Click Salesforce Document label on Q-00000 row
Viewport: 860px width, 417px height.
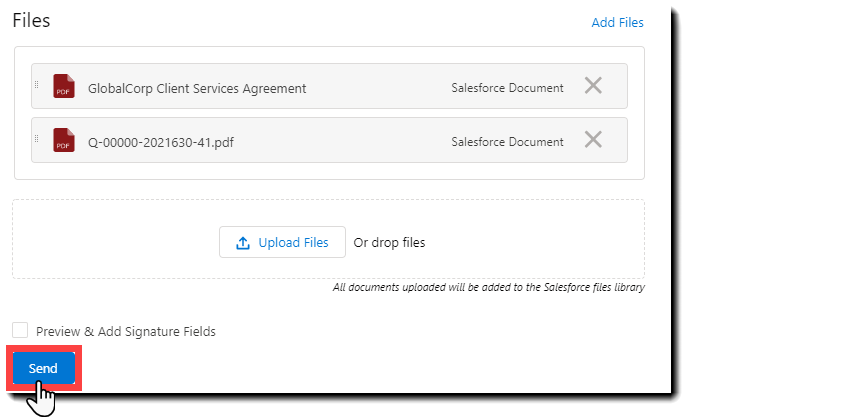coord(507,142)
